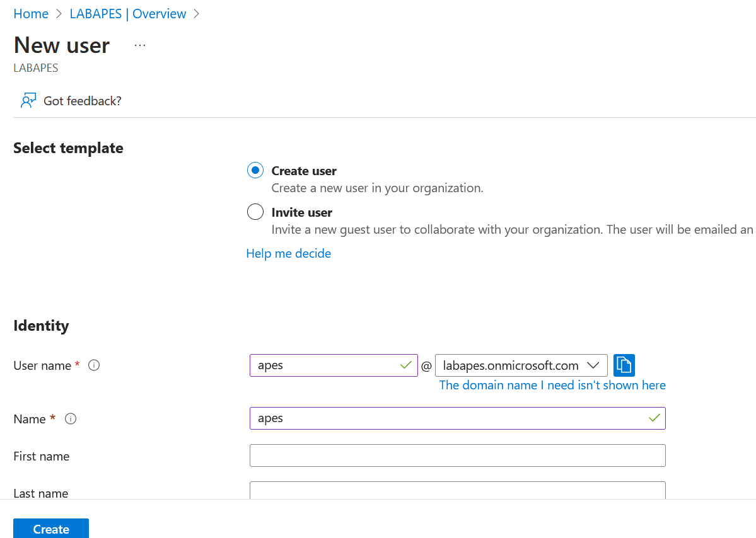This screenshot has width=756, height=538.
Task: Click 'The domain name I need isn't shown here'
Action: [552, 385]
